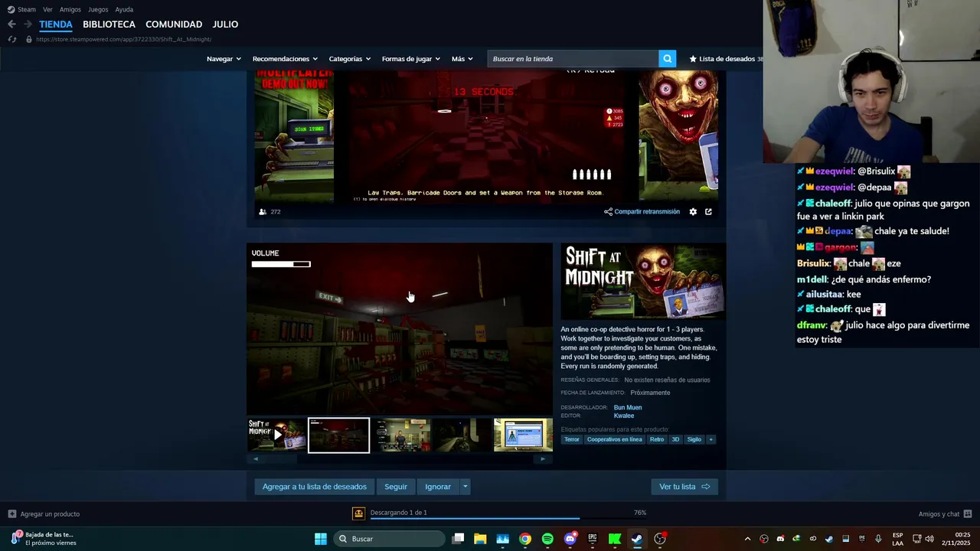Click the tray volume speaker icon
980x551 pixels.
(929, 539)
